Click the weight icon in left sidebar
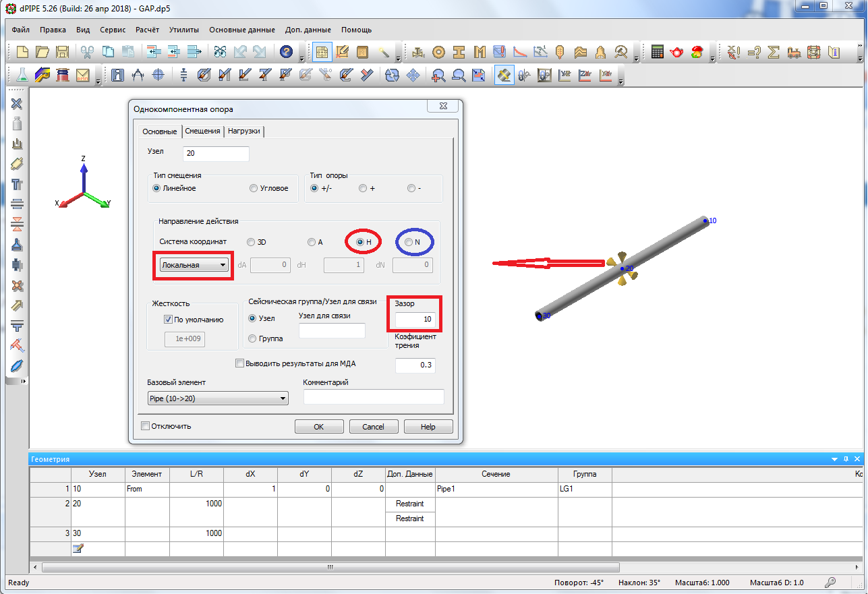Image resolution: width=868 pixels, height=594 pixels. [x=18, y=123]
